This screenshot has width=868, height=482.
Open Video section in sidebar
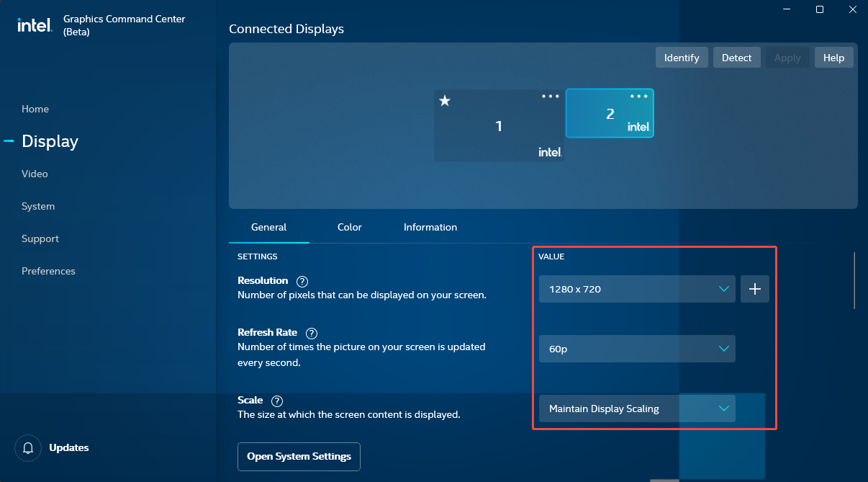(35, 174)
